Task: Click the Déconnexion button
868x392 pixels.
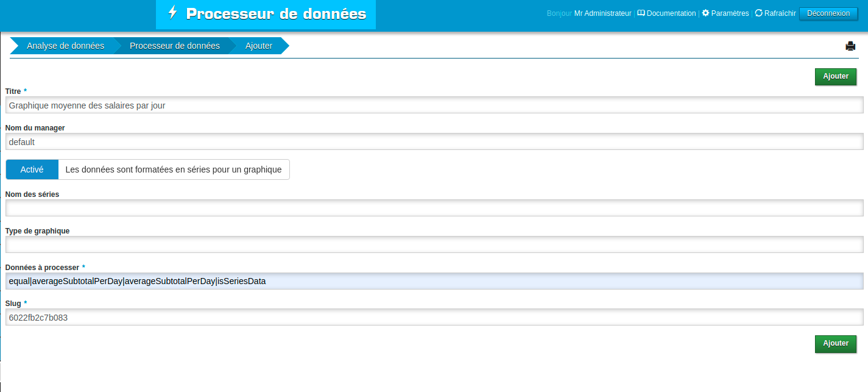Action: coord(828,13)
